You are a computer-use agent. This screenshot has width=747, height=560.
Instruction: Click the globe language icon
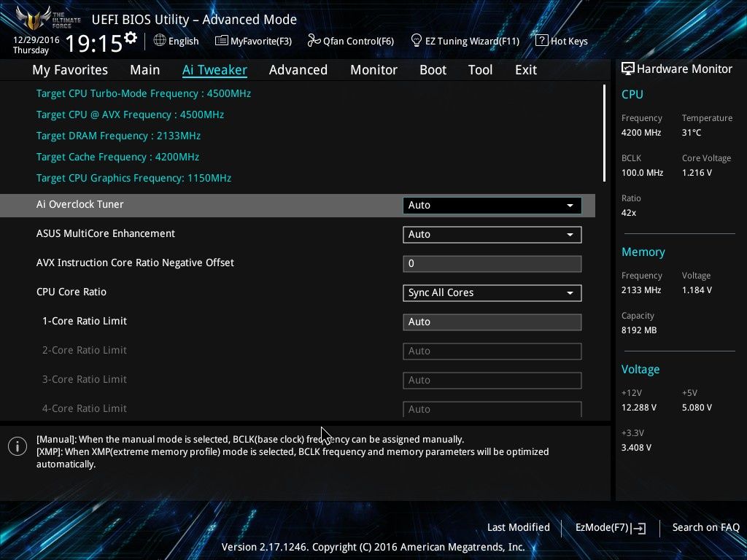[x=160, y=41]
